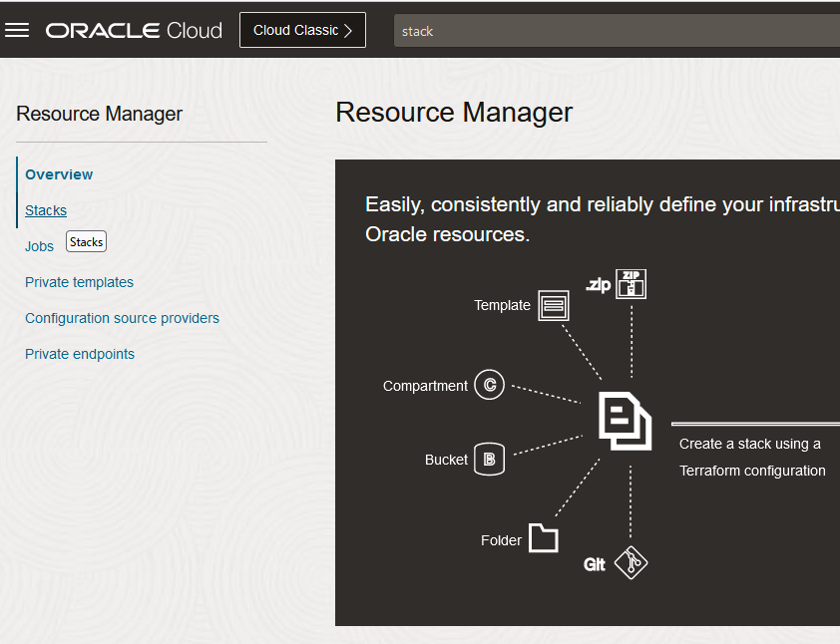Screen dimensions: 840x644
Task: Open the Stacks link
Action: pos(46,210)
